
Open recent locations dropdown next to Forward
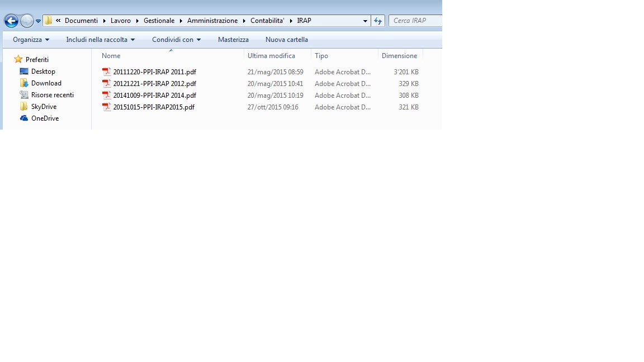pyautogui.click(x=39, y=21)
